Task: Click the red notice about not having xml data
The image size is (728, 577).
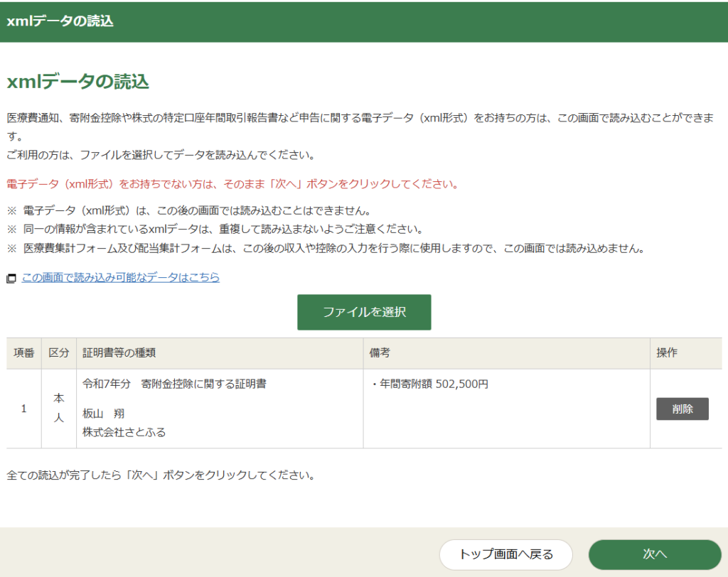Action: point(232,184)
